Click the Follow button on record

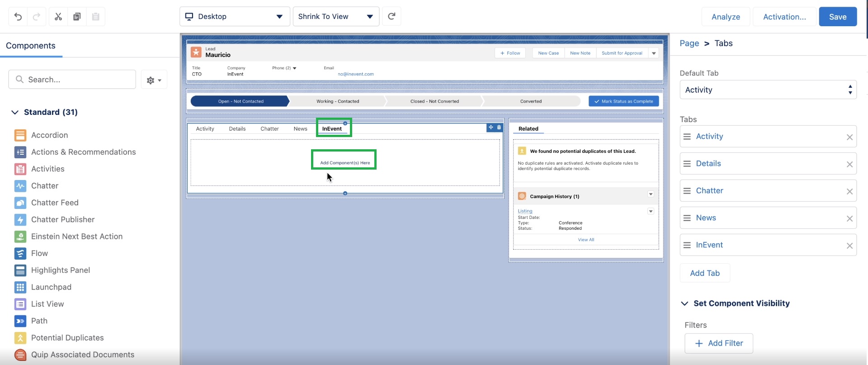point(510,53)
